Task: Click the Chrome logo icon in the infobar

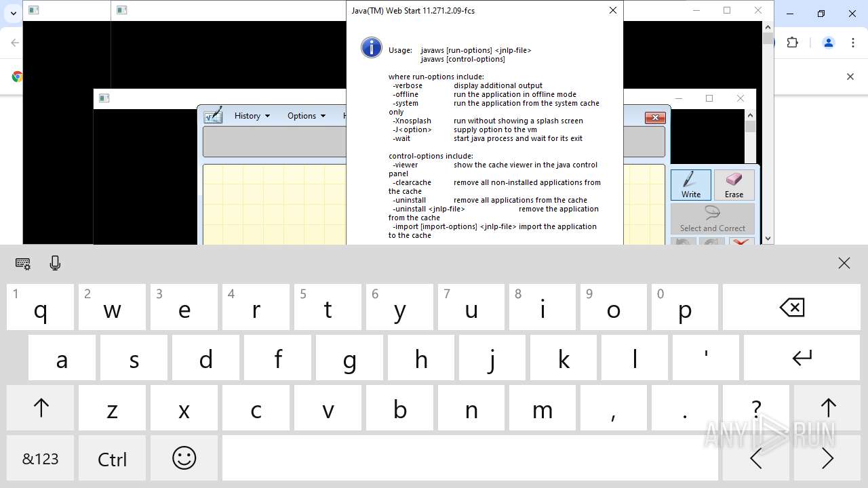Action: pyautogui.click(x=17, y=77)
